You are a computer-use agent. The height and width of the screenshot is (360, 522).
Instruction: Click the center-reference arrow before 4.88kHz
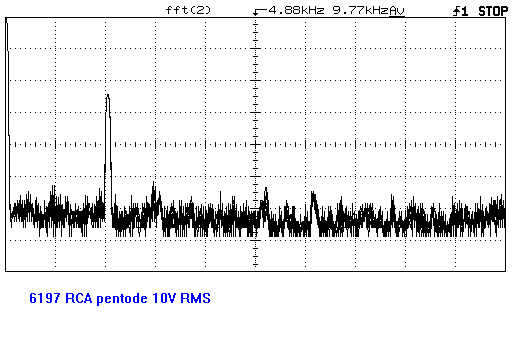(260, 12)
